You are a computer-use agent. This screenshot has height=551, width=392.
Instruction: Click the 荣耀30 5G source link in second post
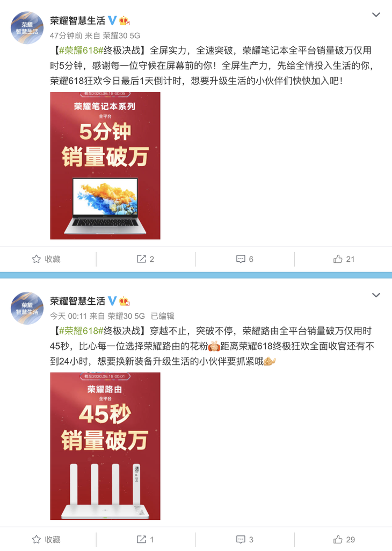(126, 316)
